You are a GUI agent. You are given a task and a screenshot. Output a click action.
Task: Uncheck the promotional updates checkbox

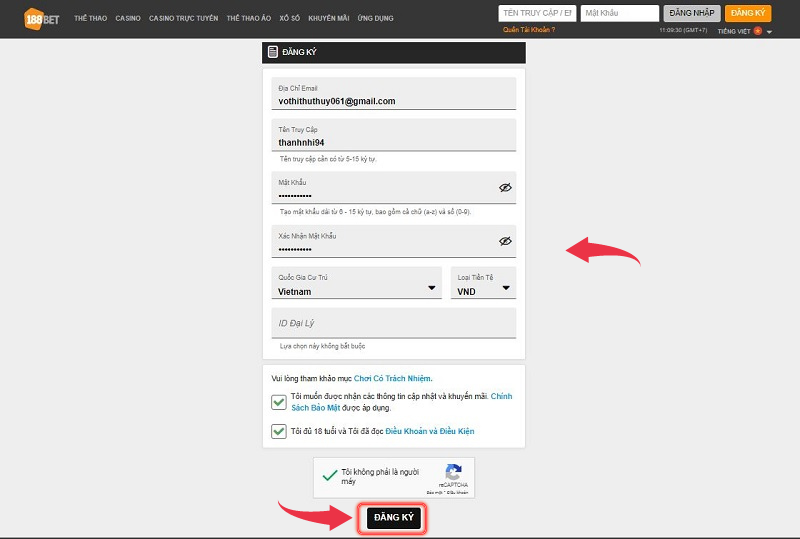click(278, 402)
